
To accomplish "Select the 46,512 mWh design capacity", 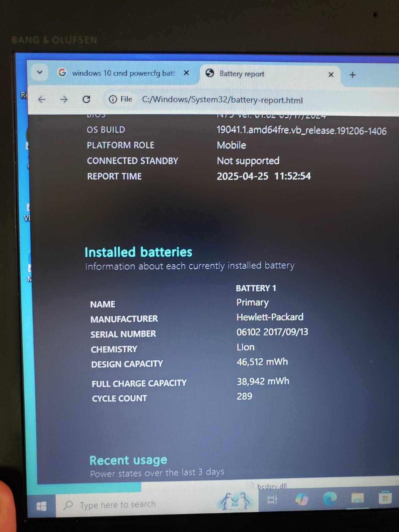I will pyautogui.click(x=262, y=362).
